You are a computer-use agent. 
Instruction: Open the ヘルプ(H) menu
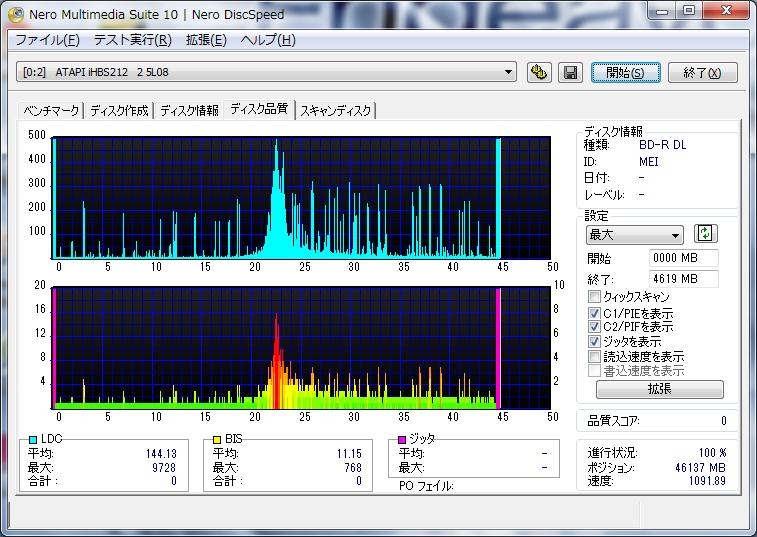click(268, 40)
